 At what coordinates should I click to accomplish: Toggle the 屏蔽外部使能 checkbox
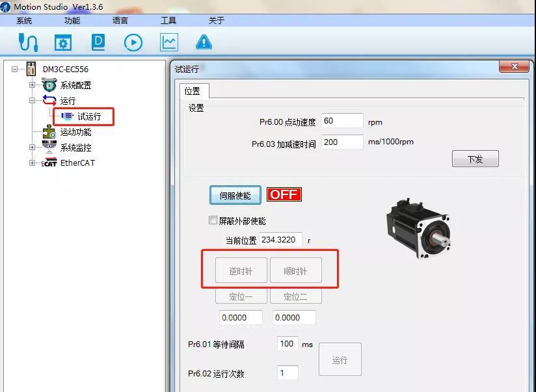[213, 220]
